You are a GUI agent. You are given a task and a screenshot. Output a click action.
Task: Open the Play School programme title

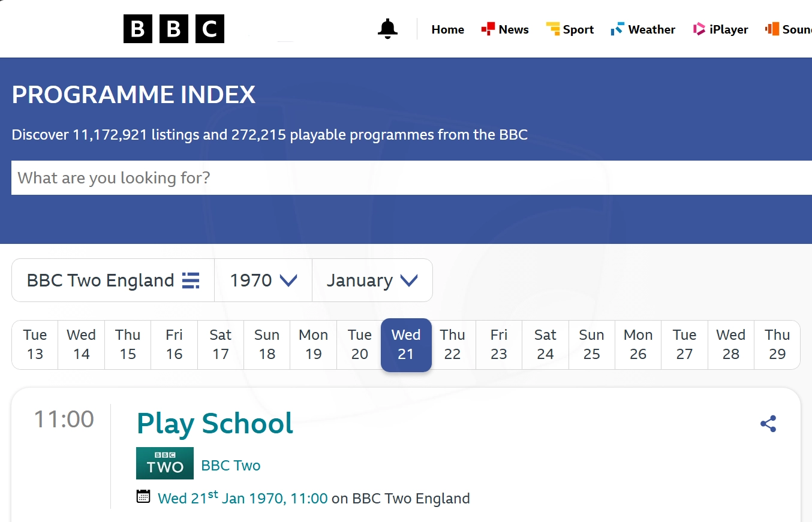click(x=215, y=423)
